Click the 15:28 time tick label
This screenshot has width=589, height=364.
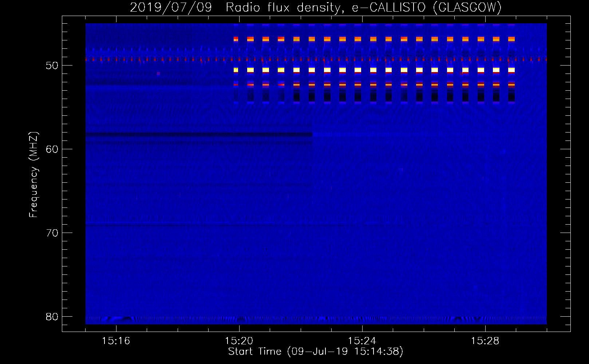pyautogui.click(x=485, y=341)
